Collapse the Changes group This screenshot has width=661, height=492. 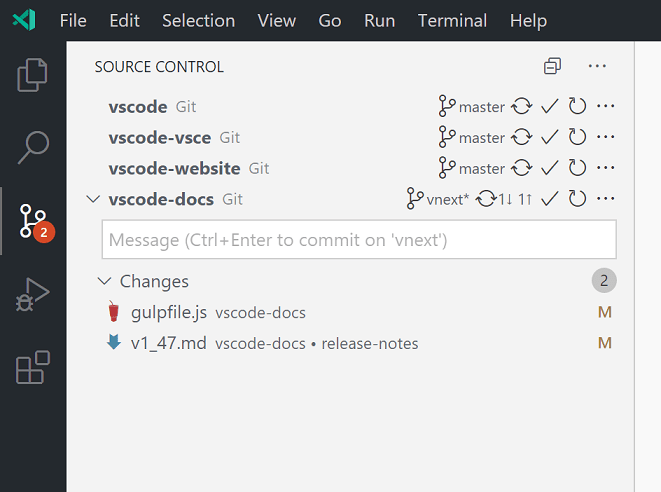pos(105,281)
